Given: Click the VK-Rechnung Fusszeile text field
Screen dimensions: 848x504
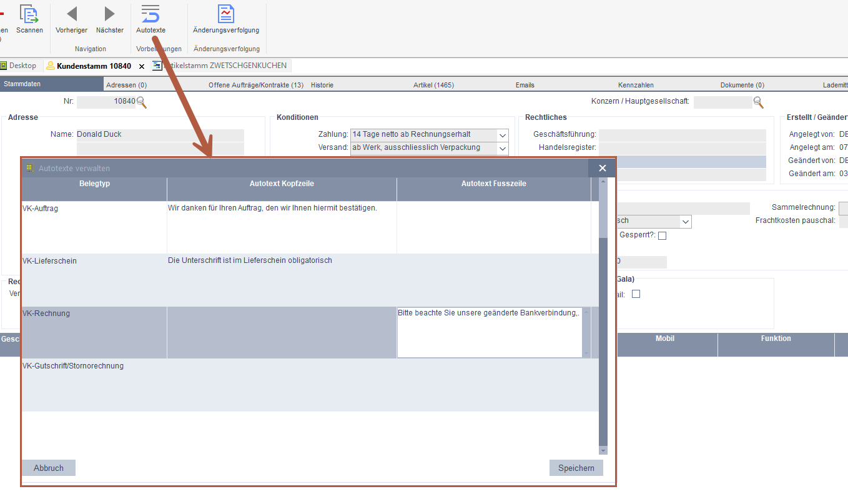Looking at the screenshot, I should (x=490, y=332).
